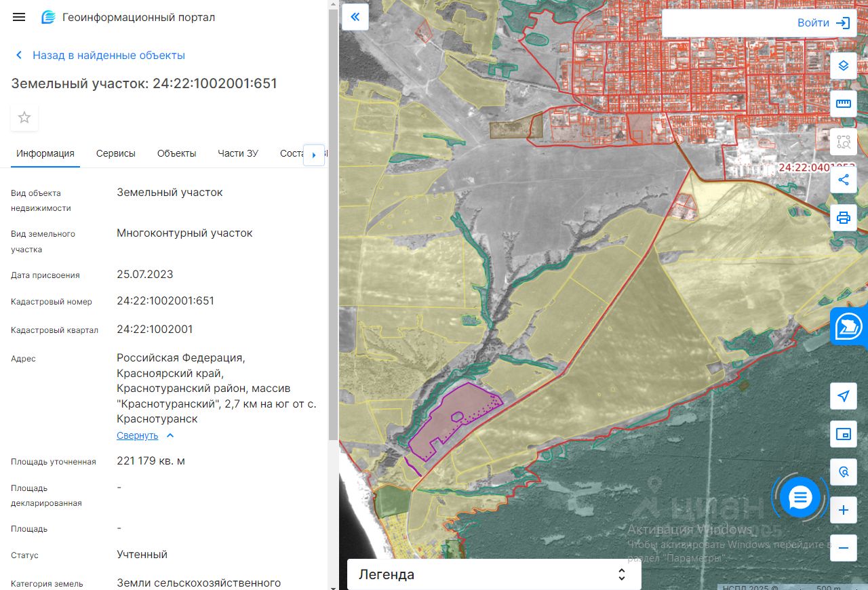Select the area value 221 179 кв. м
868x590 pixels.
pos(151,460)
